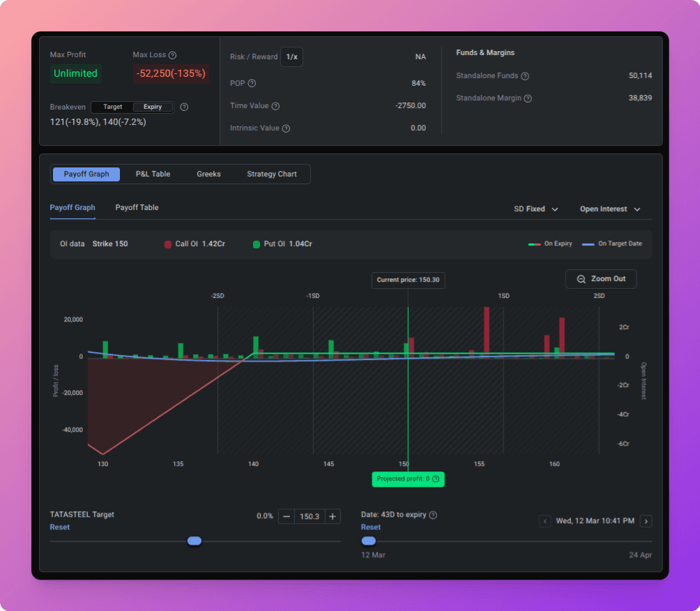This screenshot has height=611, width=700.
Task: Show POP info icon
Action: [252, 83]
